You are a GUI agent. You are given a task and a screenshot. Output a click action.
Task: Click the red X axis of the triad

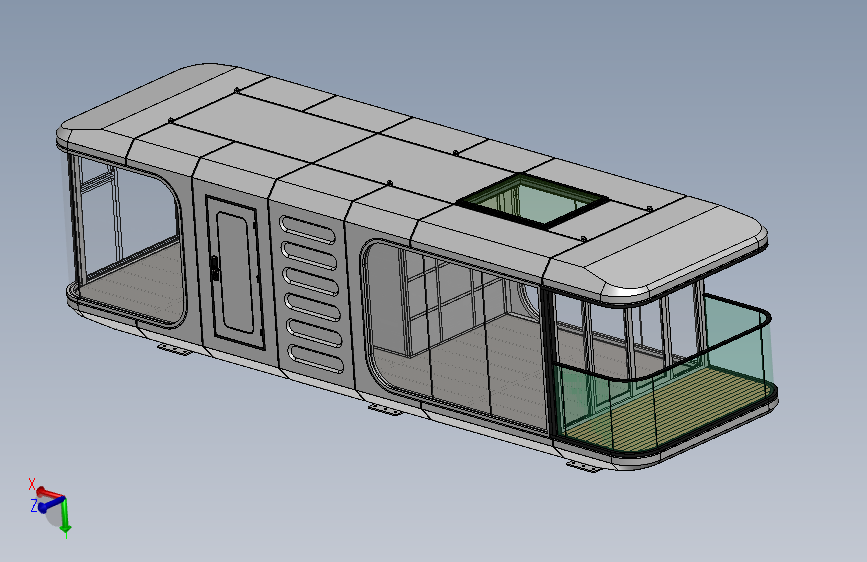tap(50, 492)
